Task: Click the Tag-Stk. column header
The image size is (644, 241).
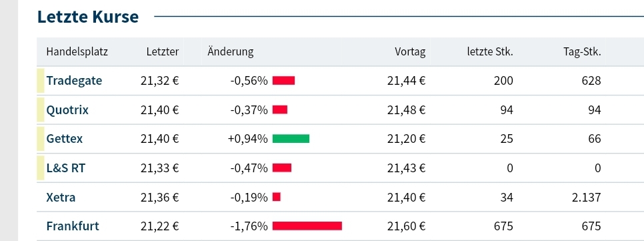Action: pos(582,52)
